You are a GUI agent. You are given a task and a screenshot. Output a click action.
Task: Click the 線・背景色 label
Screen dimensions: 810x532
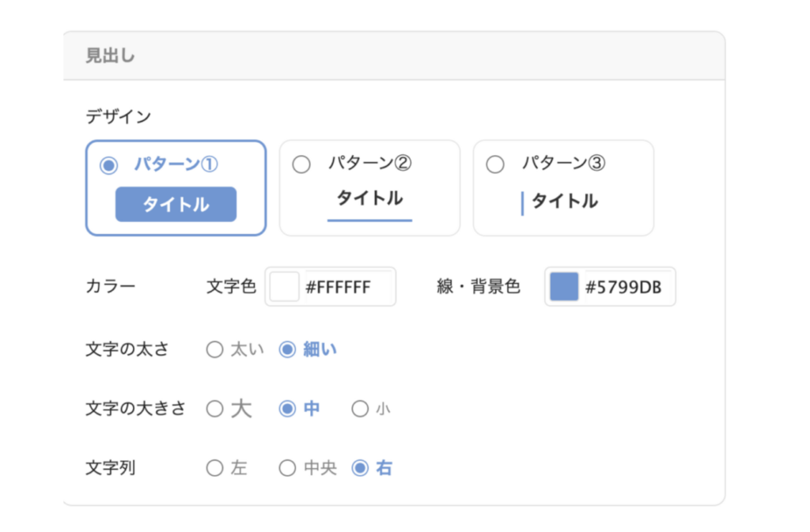point(479,286)
